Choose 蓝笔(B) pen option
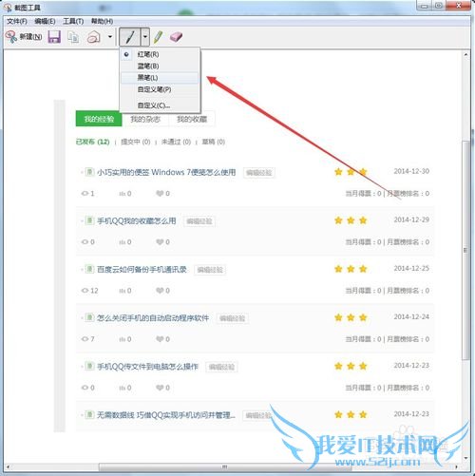 click(x=160, y=67)
